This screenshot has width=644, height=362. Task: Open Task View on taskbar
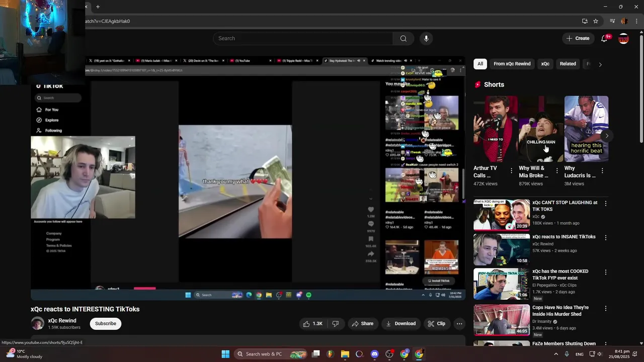pyautogui.click(x=315, y=354)
